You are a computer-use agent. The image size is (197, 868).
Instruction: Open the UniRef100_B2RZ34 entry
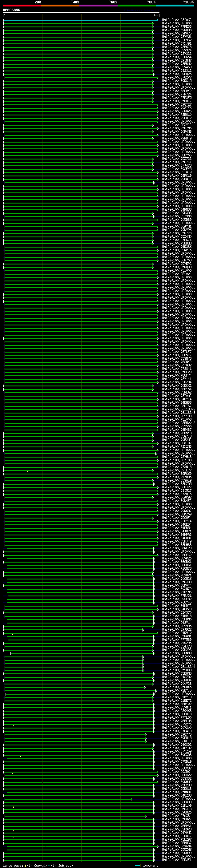pos(177,382)
